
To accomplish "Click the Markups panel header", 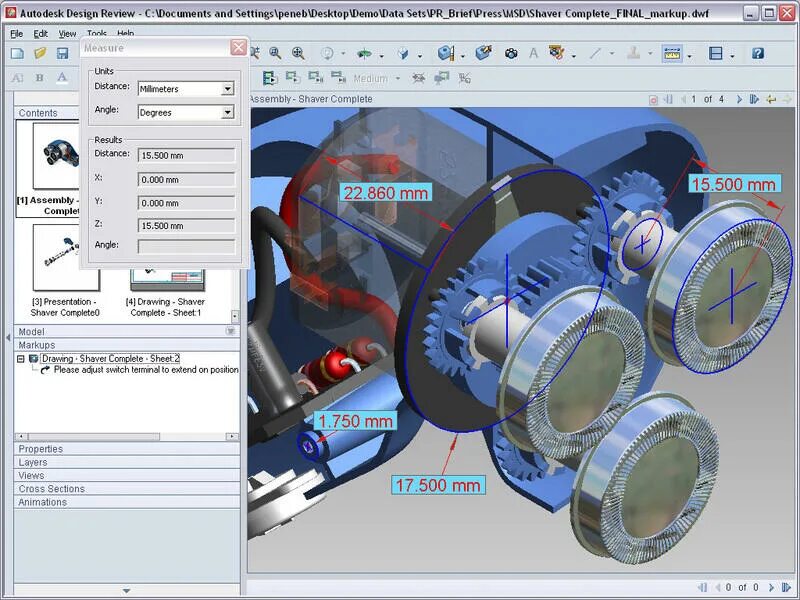I will (127, 345).
